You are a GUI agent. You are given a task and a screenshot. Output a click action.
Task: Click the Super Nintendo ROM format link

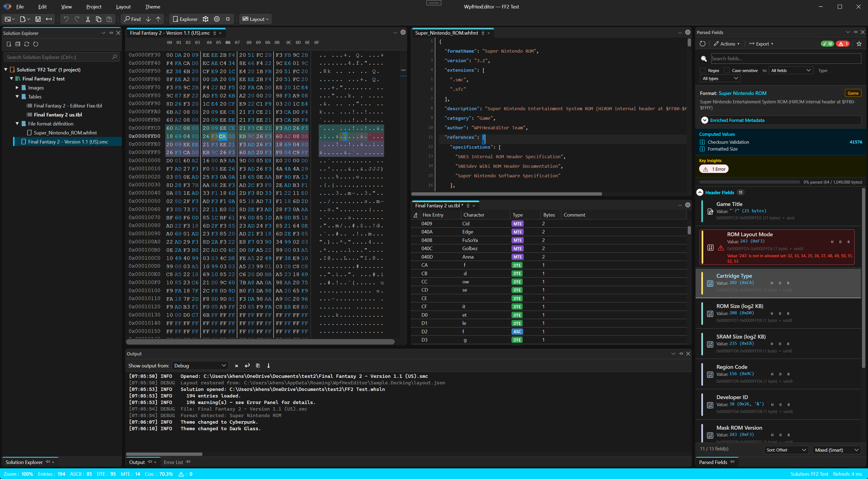click(742, 93)
